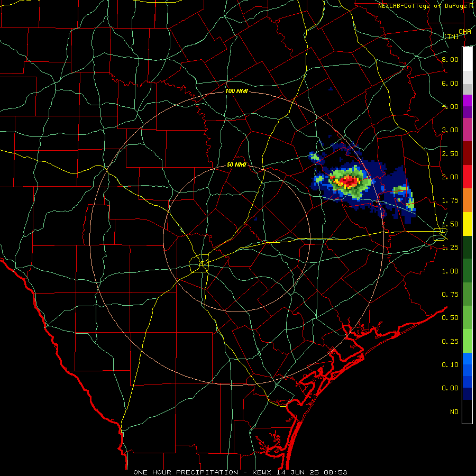Click the 0.00 legend value
Image resolution: width=476 pixels, height=476 pixels.
pyautogui.click(x=450, y=388)
